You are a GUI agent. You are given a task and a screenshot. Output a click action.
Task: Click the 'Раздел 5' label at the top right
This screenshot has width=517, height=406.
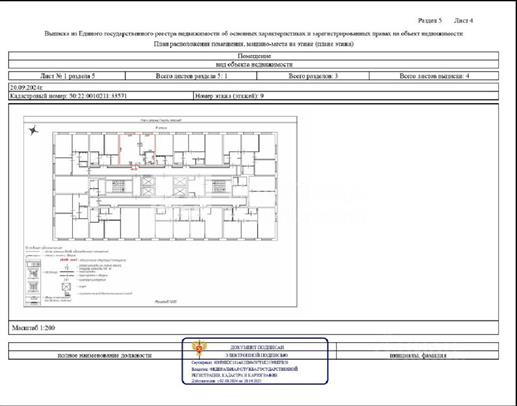tap(430, 21)
